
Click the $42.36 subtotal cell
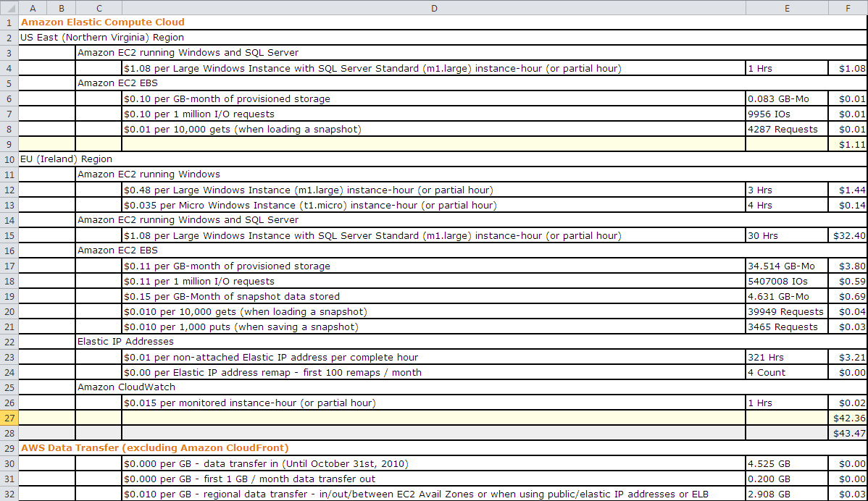tap(848, 418)
